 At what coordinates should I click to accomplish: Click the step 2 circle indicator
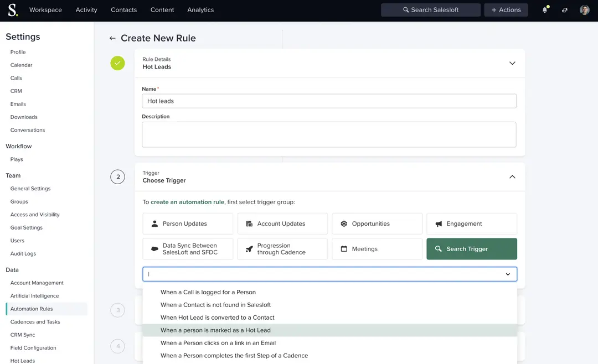[117, 177]
